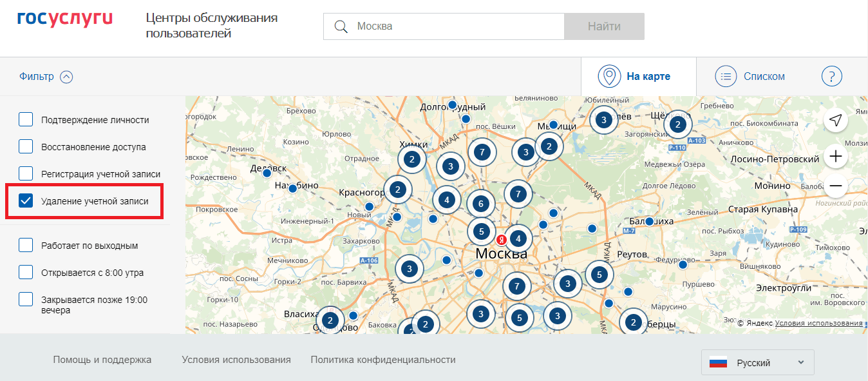Click the Balashikha map point marker
868x381 pixels.
[649, 221]
